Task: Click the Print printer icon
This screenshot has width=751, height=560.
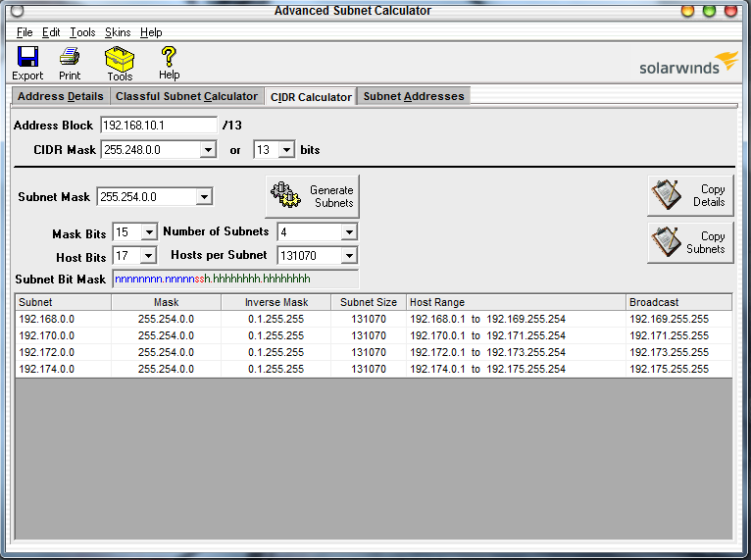Action: tap(70, 57)
